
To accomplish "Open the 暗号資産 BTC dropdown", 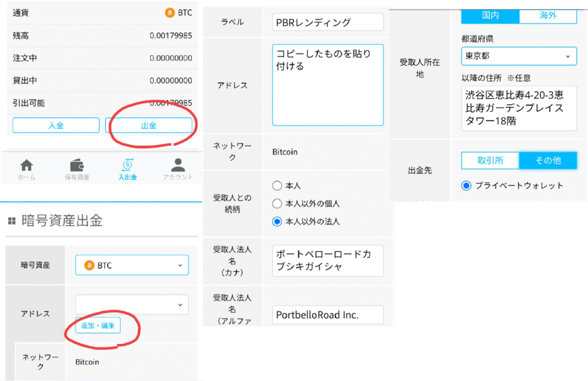I will pos(131,265).
